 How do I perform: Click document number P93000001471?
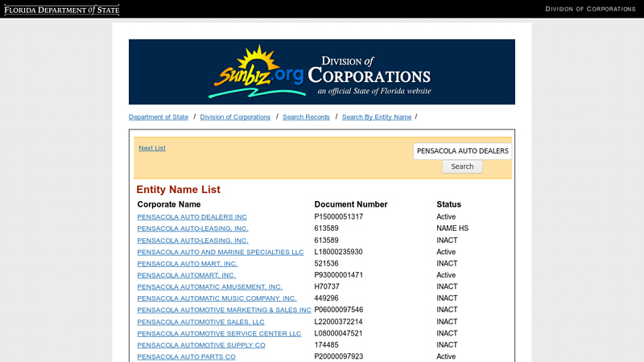click(x=339, y=275)
